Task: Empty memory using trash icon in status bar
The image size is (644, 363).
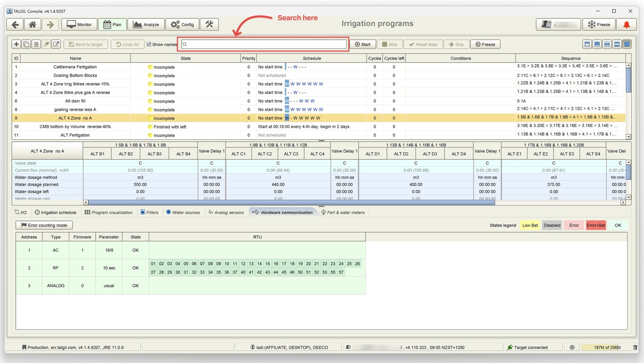Action: tap(635, 348)
